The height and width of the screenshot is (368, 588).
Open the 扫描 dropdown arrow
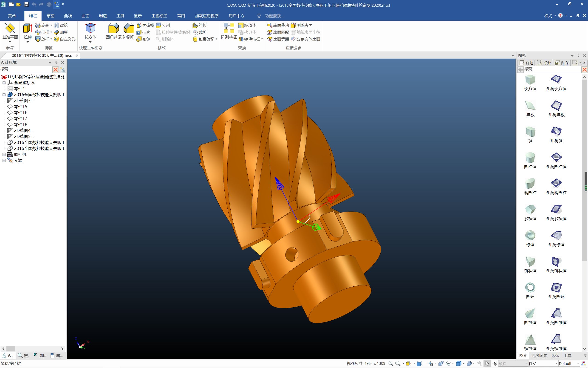tap(51, 32)
